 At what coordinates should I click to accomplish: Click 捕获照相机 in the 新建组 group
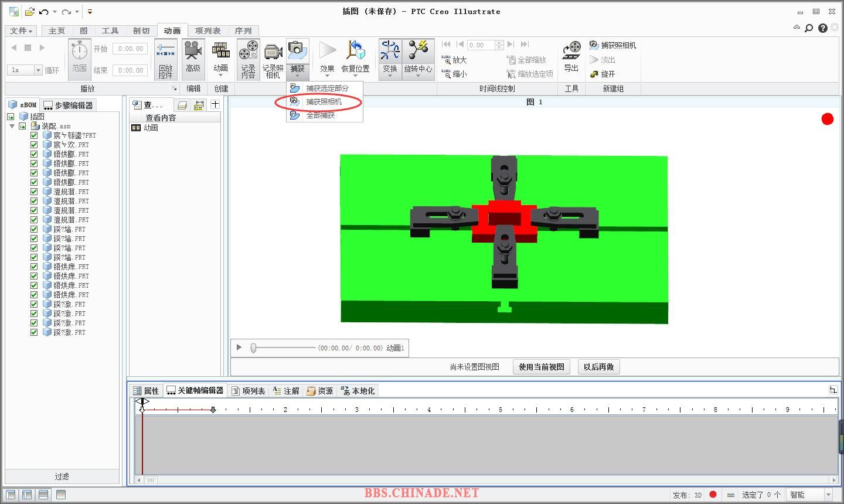coord(612,45)
